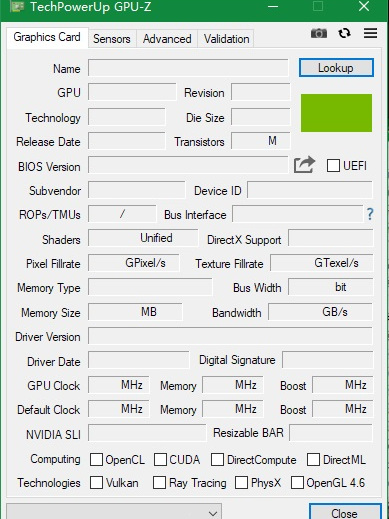Click the BIOS Version field
389x519 pixels.
coord(188,165)
